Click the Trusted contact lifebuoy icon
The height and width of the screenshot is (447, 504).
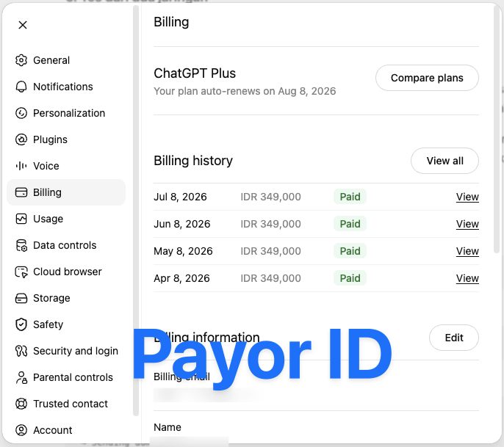(x=21, y=404)
